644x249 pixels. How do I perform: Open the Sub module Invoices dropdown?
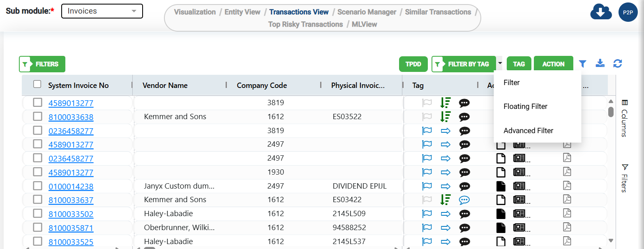(x=102, y=11)
